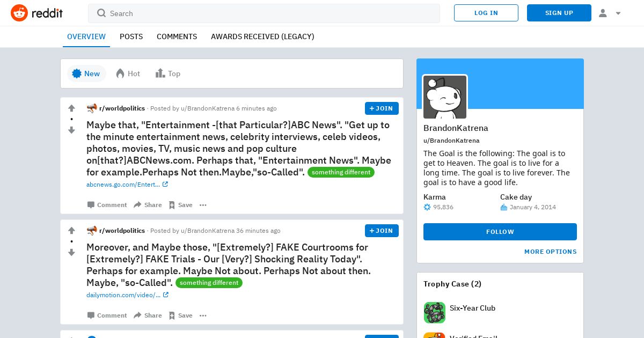Click the SIGN UP button
Image resolution: width=644 pixels, height=338 pixels.
pyautogui.click(x=559, y=13)
